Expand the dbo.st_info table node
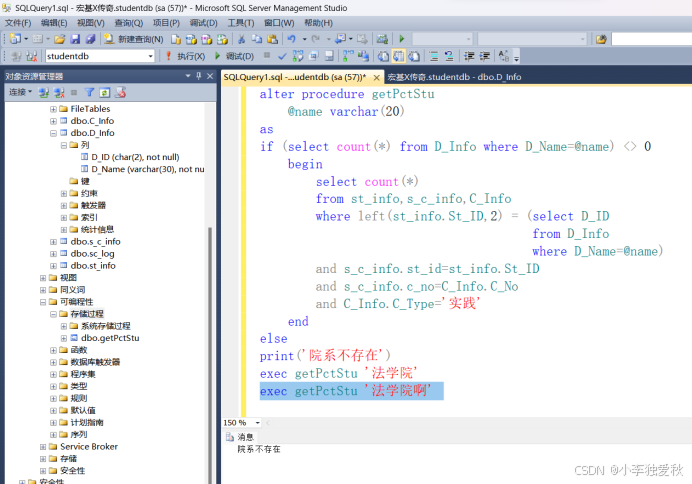The image size is (692, 484). point(53,266)
